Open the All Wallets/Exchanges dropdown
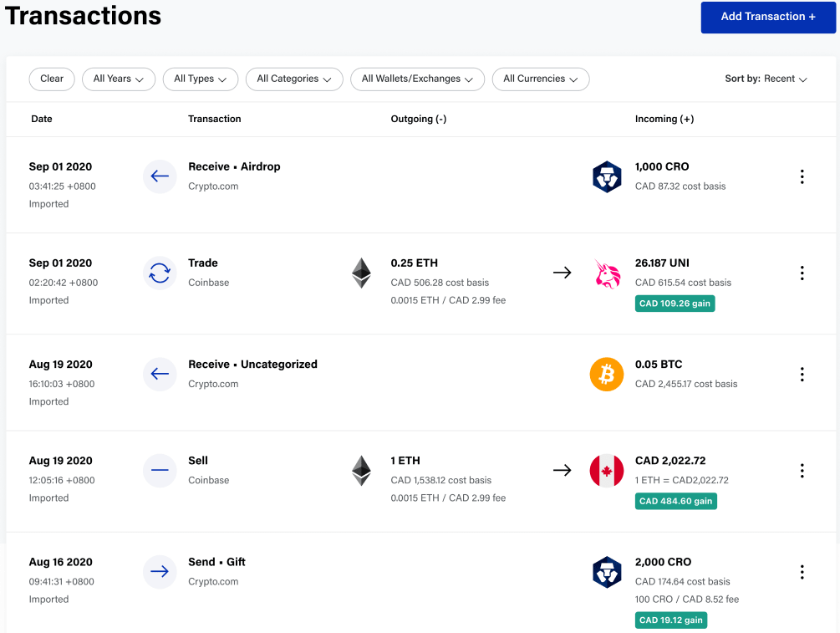 pos(417,79)
